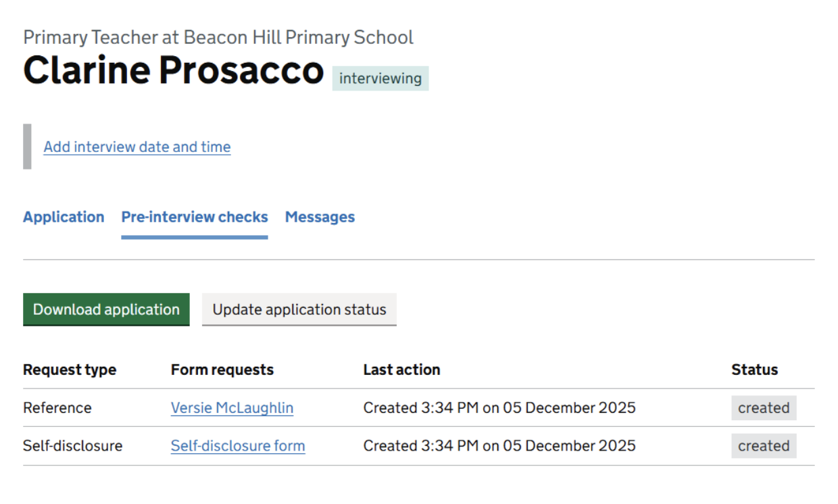Select the Form requests column header
This screenshot has height=504, width=838.
pos(222,370)
